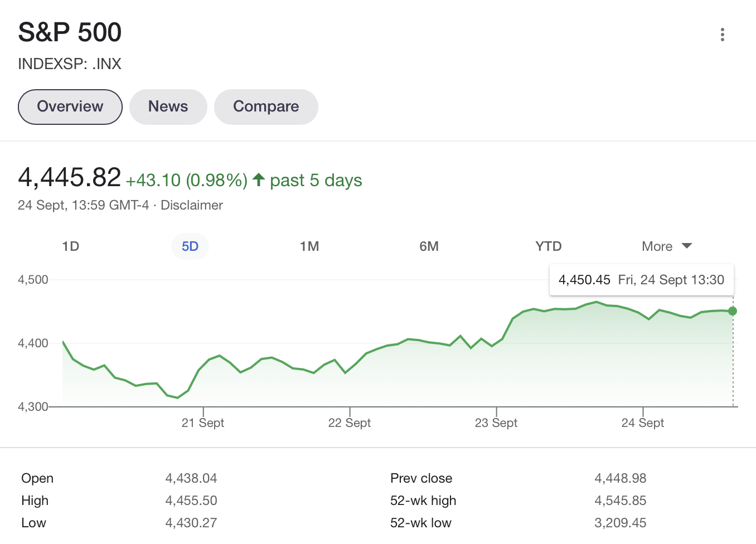Select the 5D time range
The height and width of the screenshot is (544, 756).
pos(190,246)
